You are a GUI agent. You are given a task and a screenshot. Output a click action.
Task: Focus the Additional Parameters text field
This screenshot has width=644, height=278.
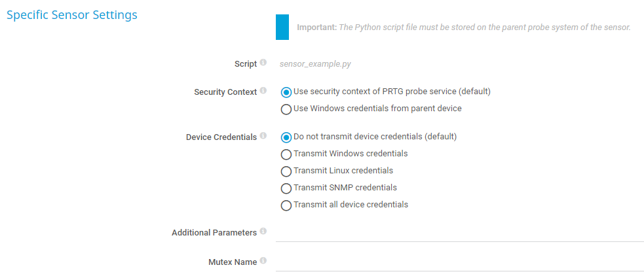459,233
